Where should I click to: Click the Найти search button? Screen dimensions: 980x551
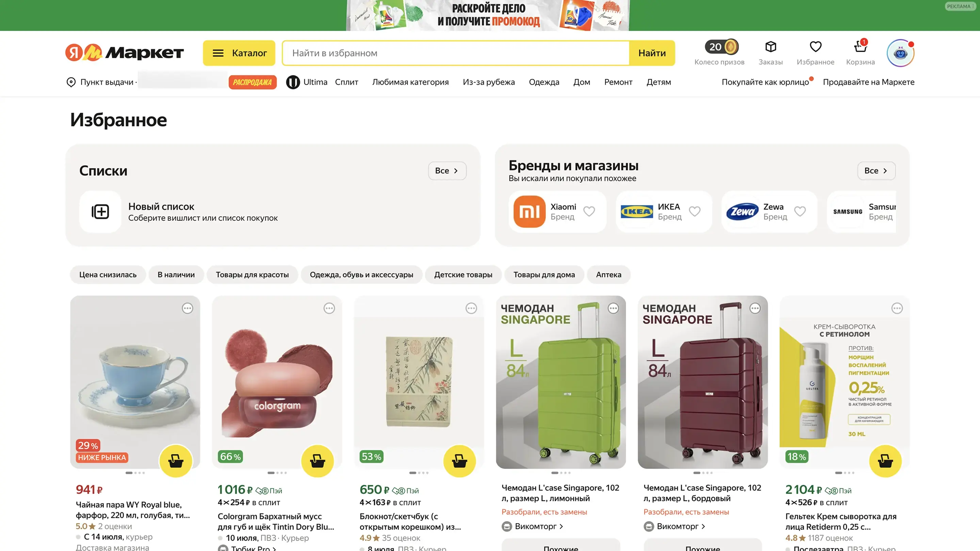click(x=652, y=53)
